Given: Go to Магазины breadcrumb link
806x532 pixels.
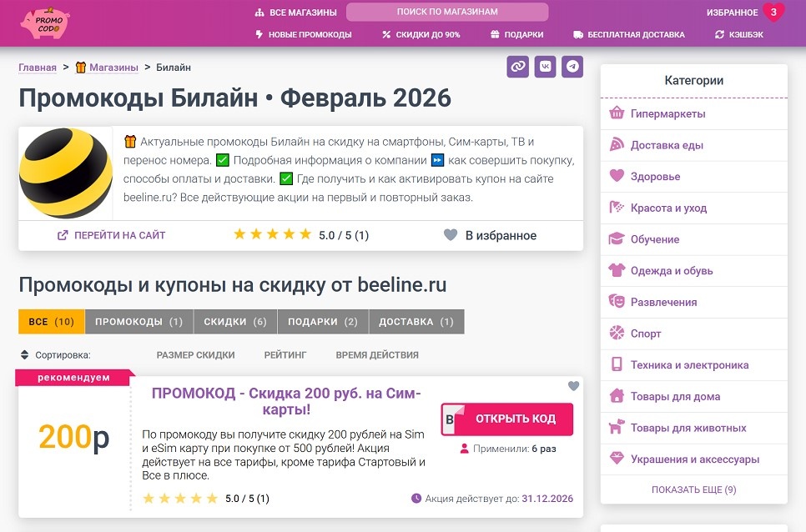Looking at the screenshot, I should tap(113, 68).
